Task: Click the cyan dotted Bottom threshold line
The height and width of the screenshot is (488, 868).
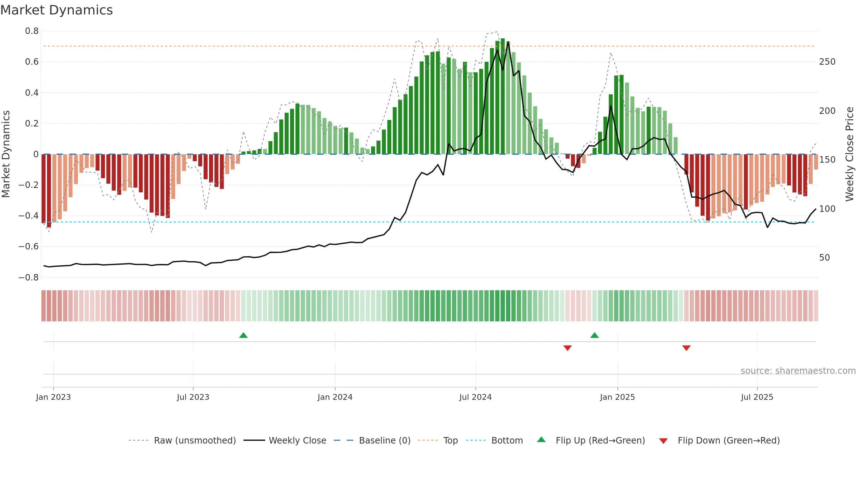Action: [429, 222]
